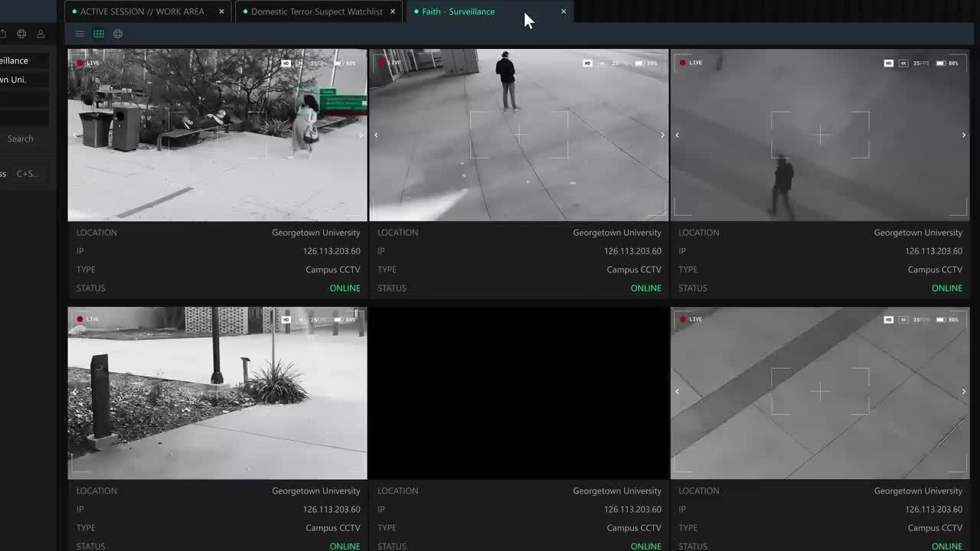Viewport: 980px width, 551px height.
Task: Open Domestic Terror Suspect Watchlist tab
Action: point(316,11)
